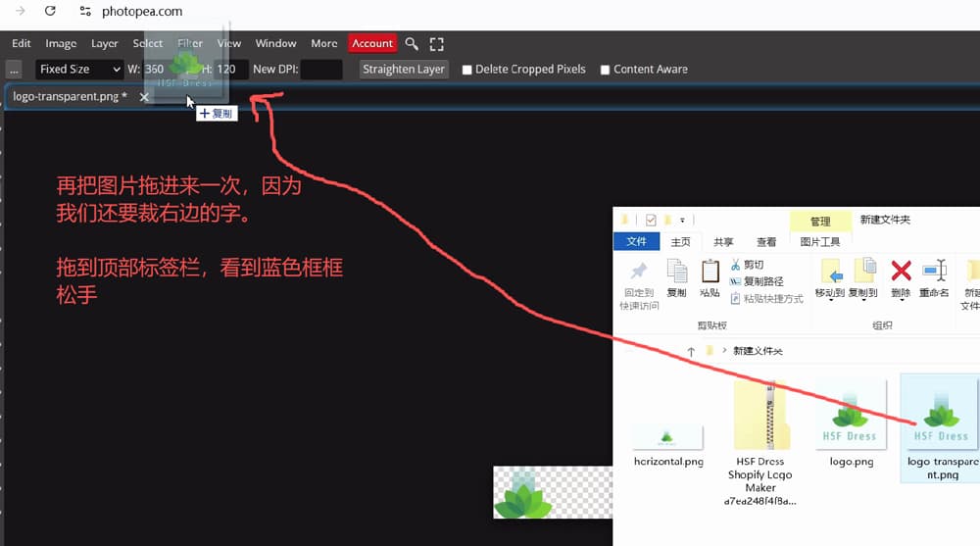Open the Fixed Size crop mode dropdown
This screenshot has height=546, width=980.
(78, 69)
